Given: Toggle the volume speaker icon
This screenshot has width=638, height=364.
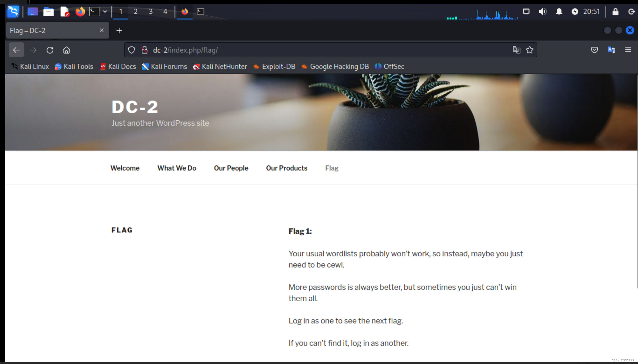Looking at the screenshot, I should [542, 11].
